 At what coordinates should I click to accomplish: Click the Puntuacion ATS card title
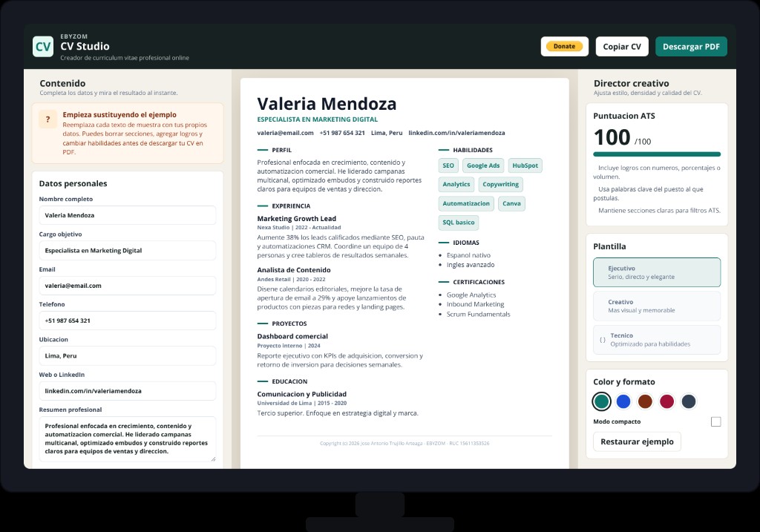pyautogui.click(x=623, y=116)
